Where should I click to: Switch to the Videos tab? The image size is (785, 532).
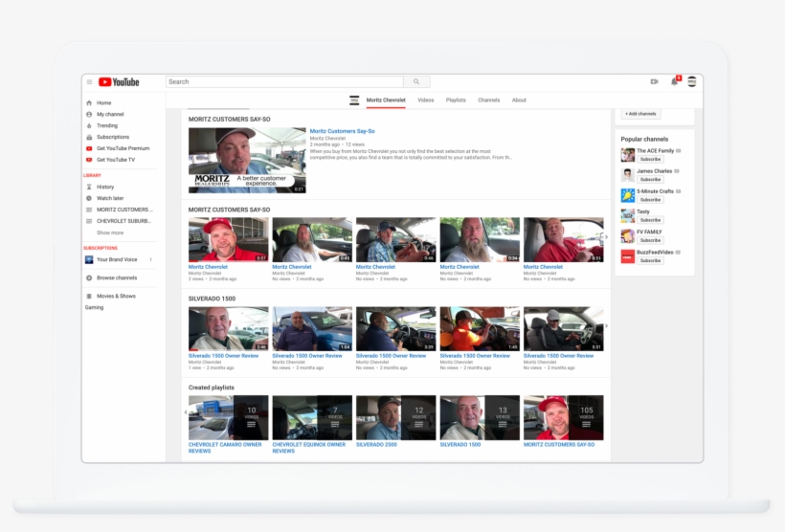click(x=426, y=100)
